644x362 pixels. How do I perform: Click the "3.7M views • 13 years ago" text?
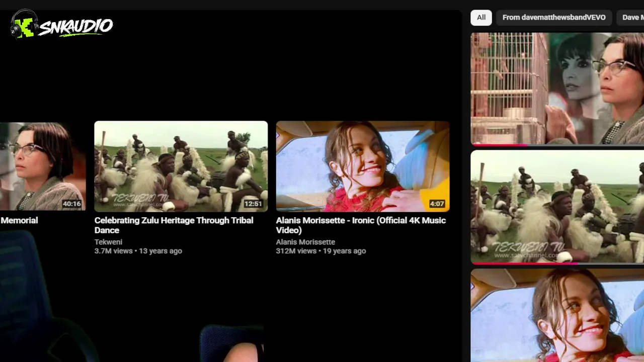[138, 251]
